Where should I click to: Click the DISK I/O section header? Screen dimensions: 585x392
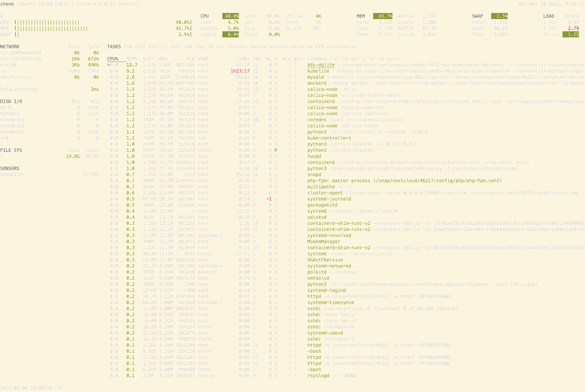coord(11,101)
